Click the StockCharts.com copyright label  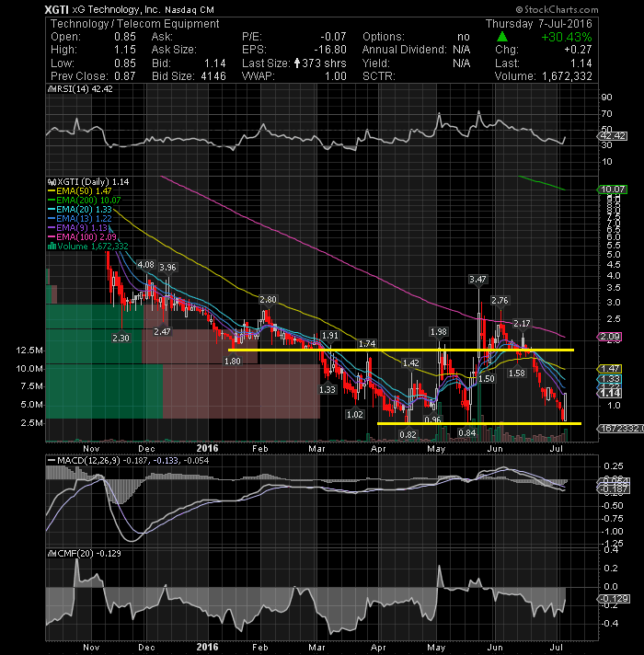[x=557, y=9]
